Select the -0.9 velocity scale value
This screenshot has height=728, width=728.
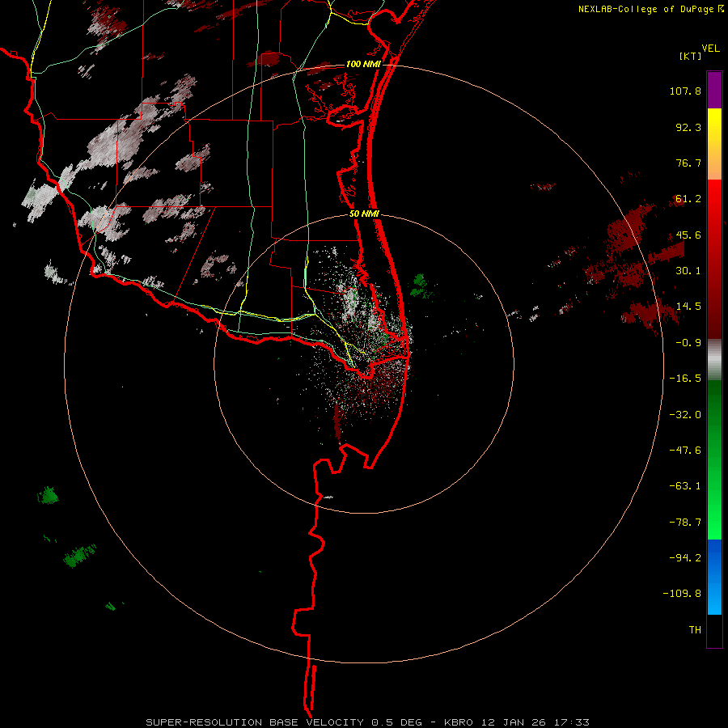coord(688,343)
